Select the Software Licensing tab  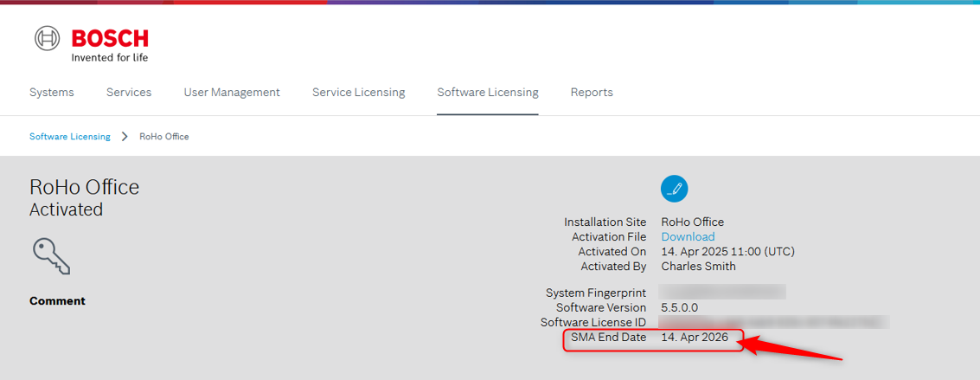[488, 93]
